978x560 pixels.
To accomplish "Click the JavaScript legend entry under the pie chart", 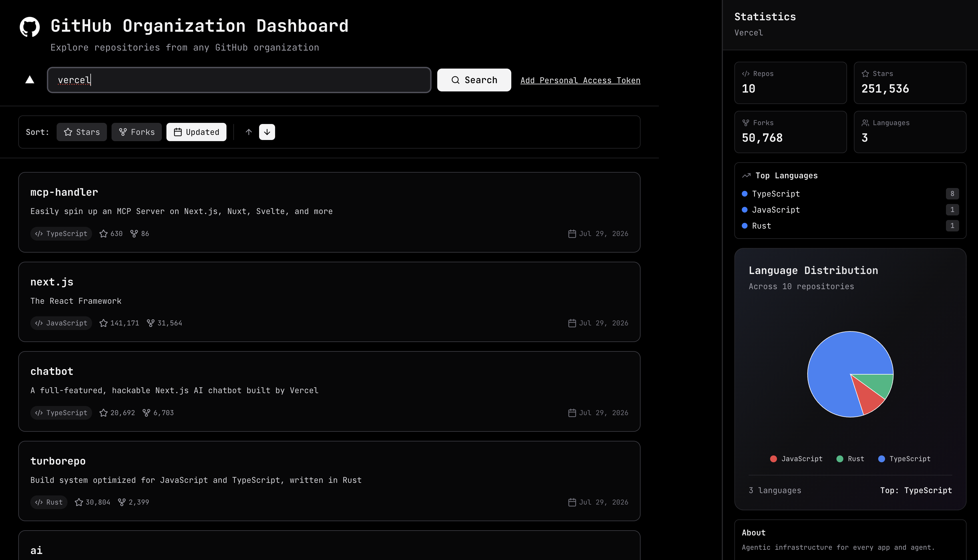I will pos(796,459).
